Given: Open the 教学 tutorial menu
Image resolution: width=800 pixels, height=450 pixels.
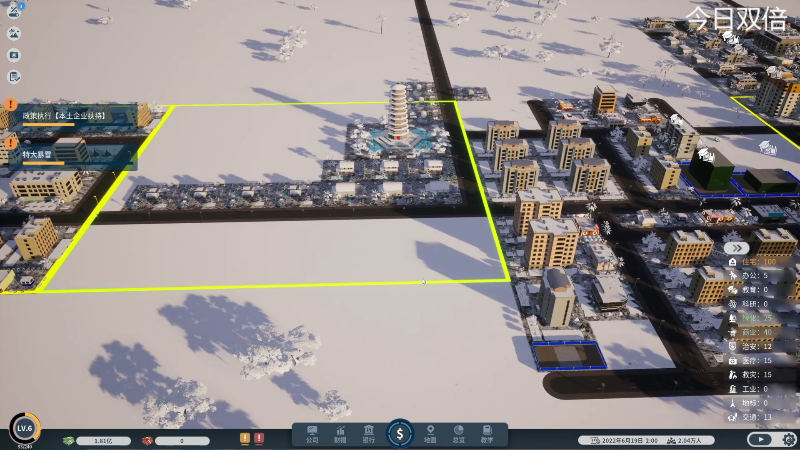Looking at the screenshot, I should [x=487, y=435].
